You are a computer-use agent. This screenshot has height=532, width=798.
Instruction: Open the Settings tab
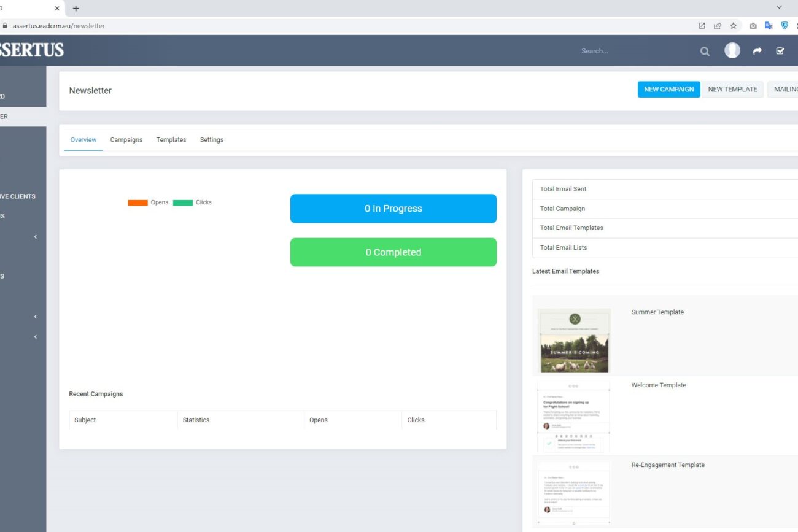point(211,140)
